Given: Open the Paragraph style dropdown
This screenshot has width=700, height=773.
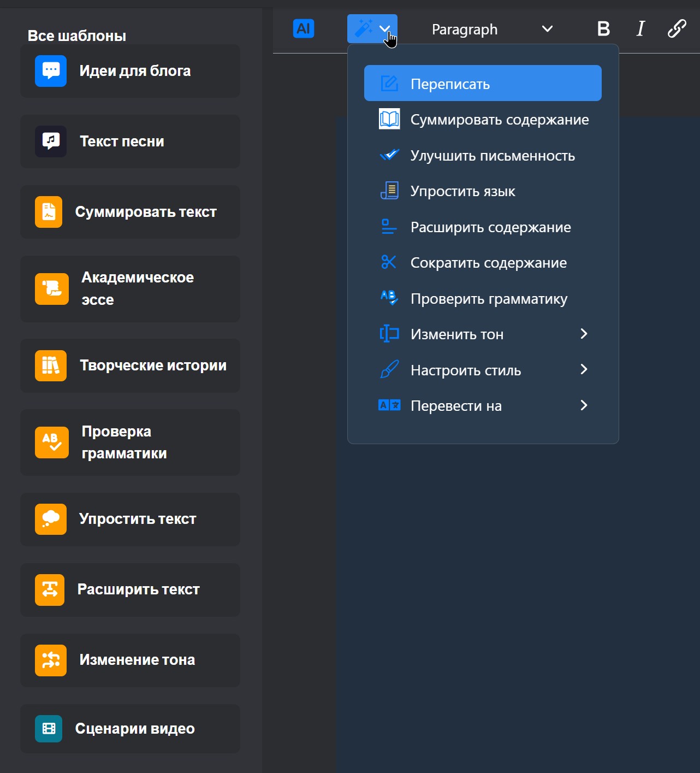Looking at the screenshot, I should tap(493, 29).
